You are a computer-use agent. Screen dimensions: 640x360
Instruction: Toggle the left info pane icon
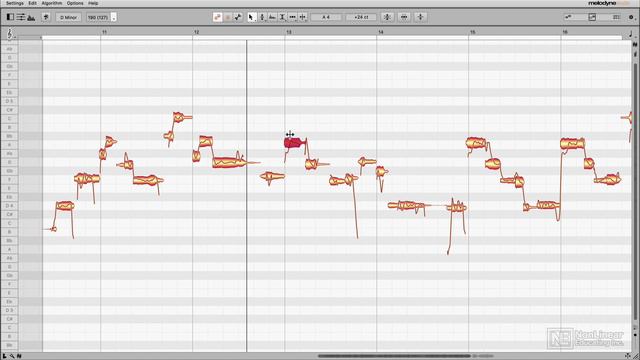tap(10, 17)
